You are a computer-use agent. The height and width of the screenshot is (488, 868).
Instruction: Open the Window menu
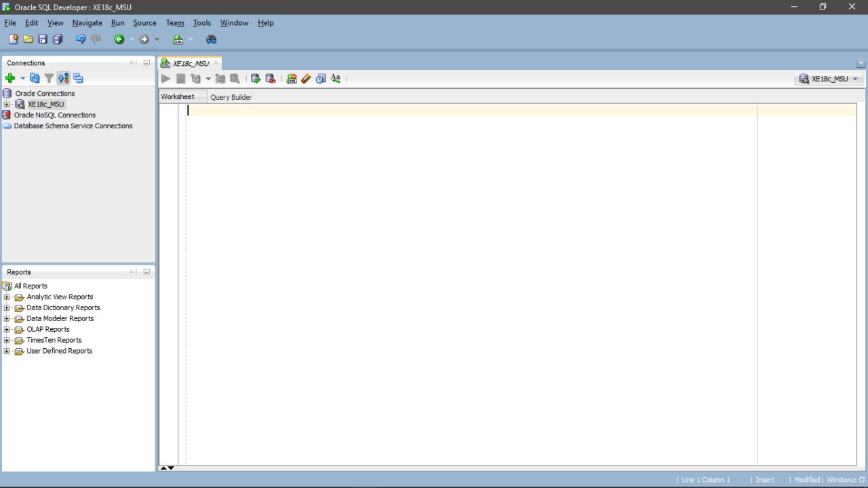(x=234, y=23)
